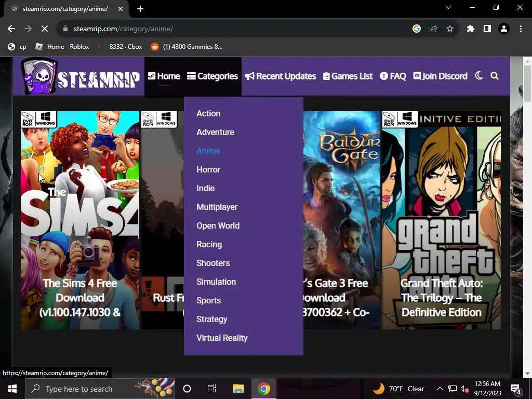
Task: Select Virtual Reality category
Action: 222,338
